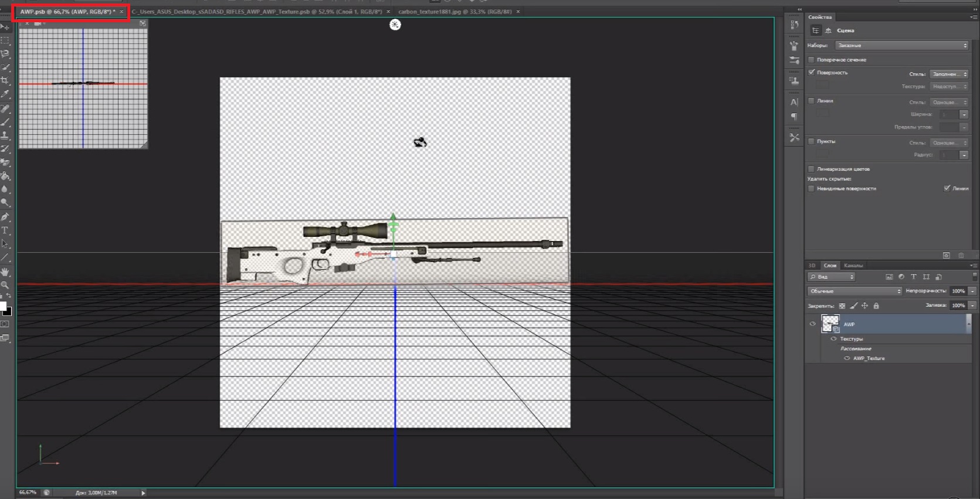Toggle lock position icon
This screenshot has width=980, height=499.
coord(864,305)
